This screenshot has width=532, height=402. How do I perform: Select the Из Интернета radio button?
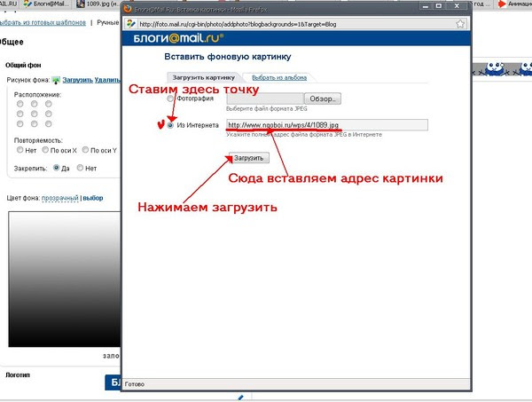[170, 125]
